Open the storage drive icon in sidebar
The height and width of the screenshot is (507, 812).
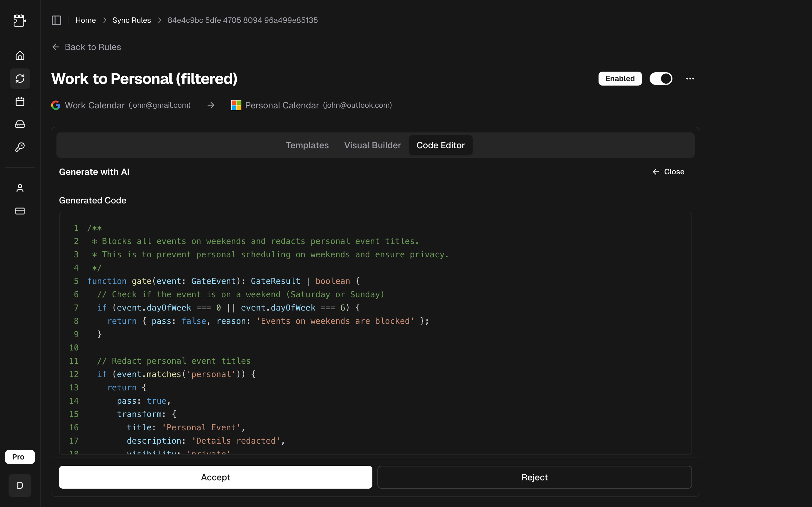(19, 124)
